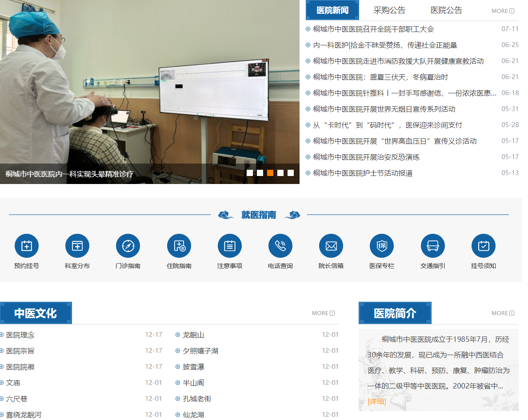Open 六尺巷 culture entry
Image resolution: width=528 pixels, height=420 pixels.
16,399
